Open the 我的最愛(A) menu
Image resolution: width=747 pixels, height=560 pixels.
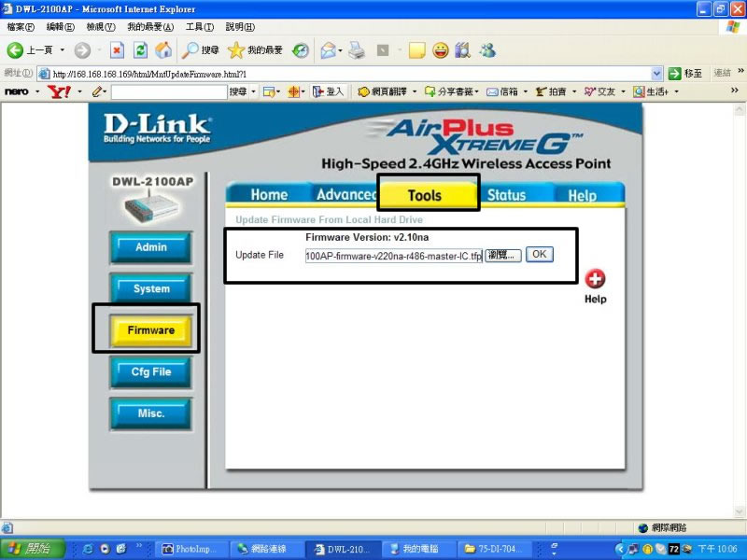pyautogui.click(x=150, y=27)
